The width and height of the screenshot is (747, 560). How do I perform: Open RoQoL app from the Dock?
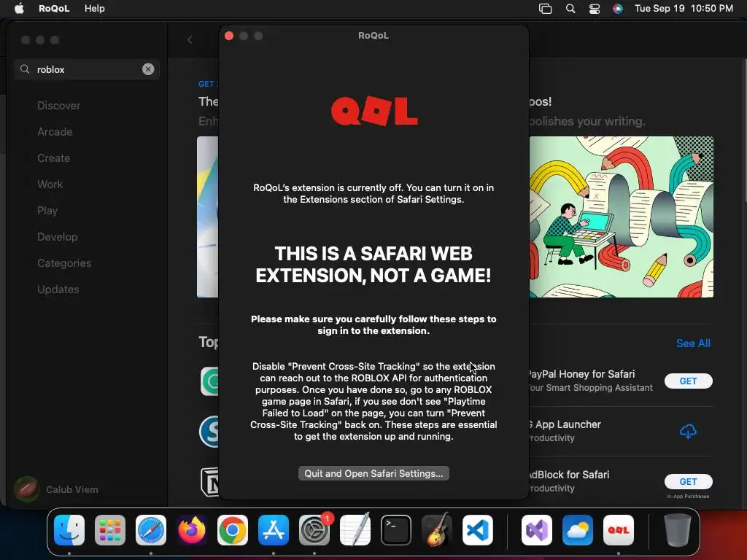[x=619, y=530]
